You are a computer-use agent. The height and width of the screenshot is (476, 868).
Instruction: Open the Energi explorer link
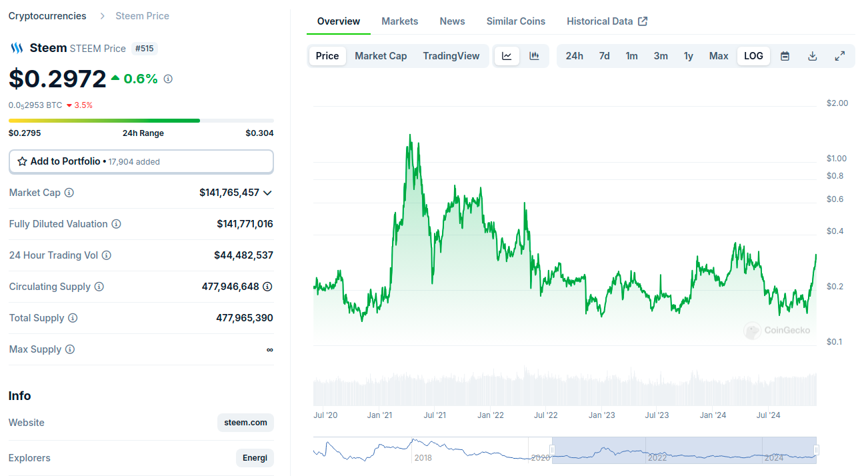(255, 458)
